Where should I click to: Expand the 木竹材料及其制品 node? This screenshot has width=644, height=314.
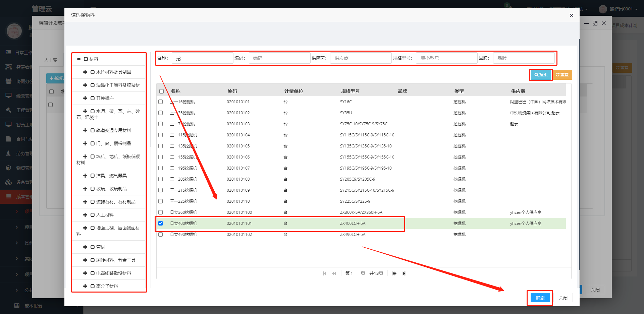click(85, 72)
